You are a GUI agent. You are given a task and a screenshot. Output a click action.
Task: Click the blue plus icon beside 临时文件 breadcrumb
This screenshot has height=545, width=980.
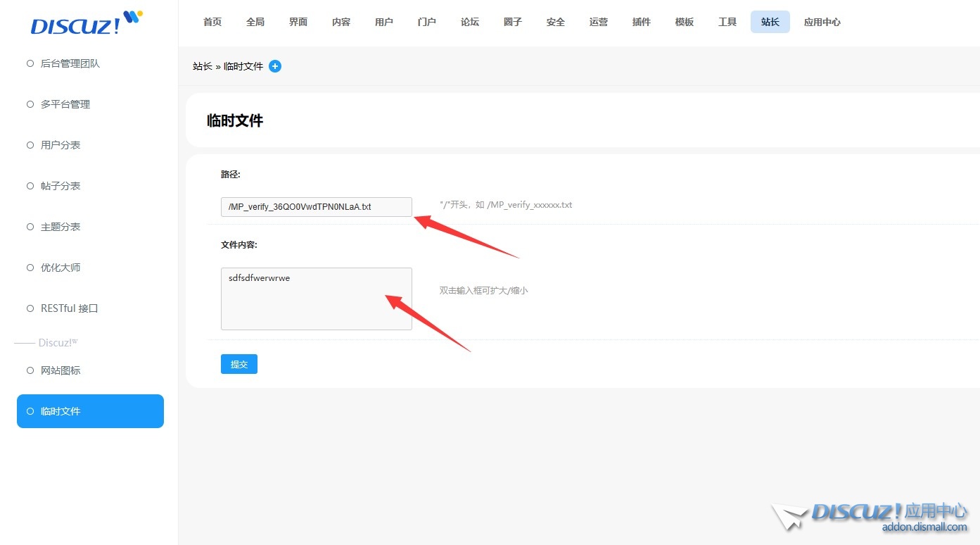[275, 66]
